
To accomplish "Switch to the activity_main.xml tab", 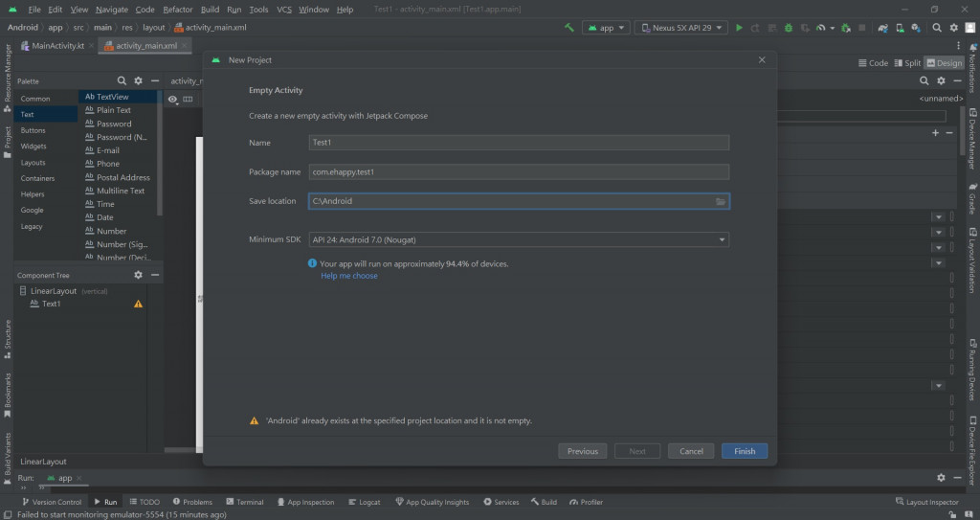I will [x=145, y=46].
